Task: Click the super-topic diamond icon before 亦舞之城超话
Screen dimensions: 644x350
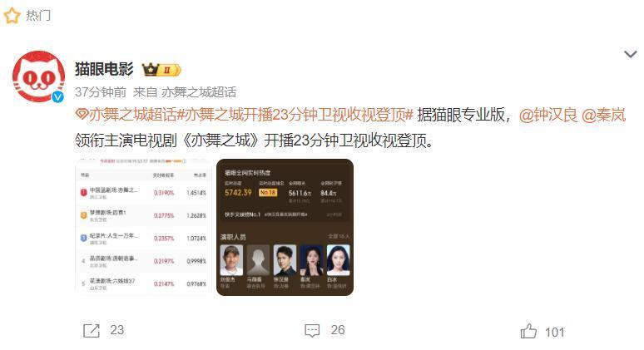Action: coord(82,115)
